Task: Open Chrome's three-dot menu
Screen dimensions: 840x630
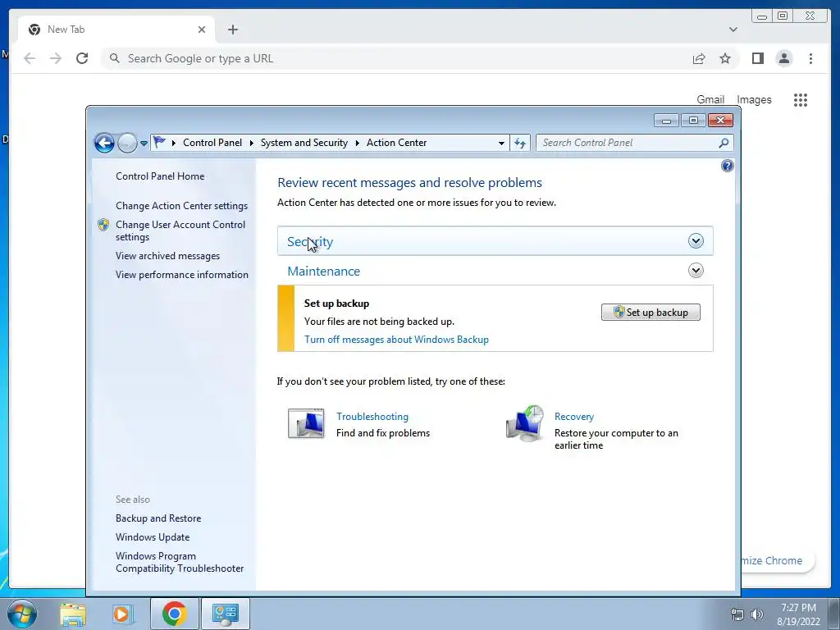Action: tap(810, 58)
